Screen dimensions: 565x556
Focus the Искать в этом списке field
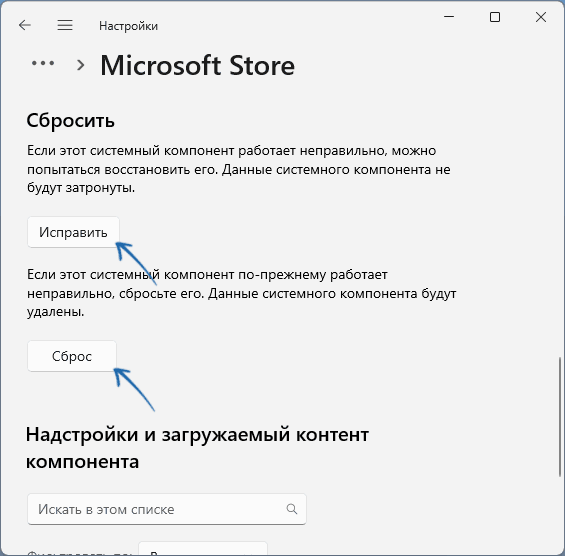pyautogui.click(x=167, y=509)
